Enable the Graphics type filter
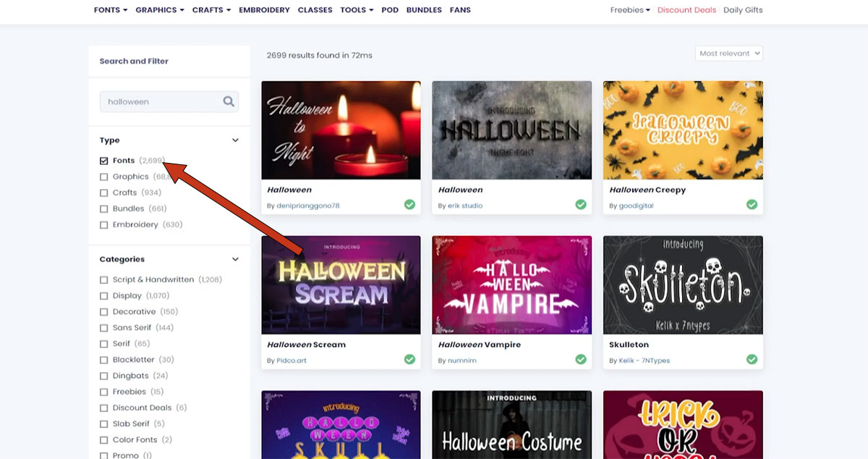Screen dimensions: 868x459 click(x=103, y=176)
